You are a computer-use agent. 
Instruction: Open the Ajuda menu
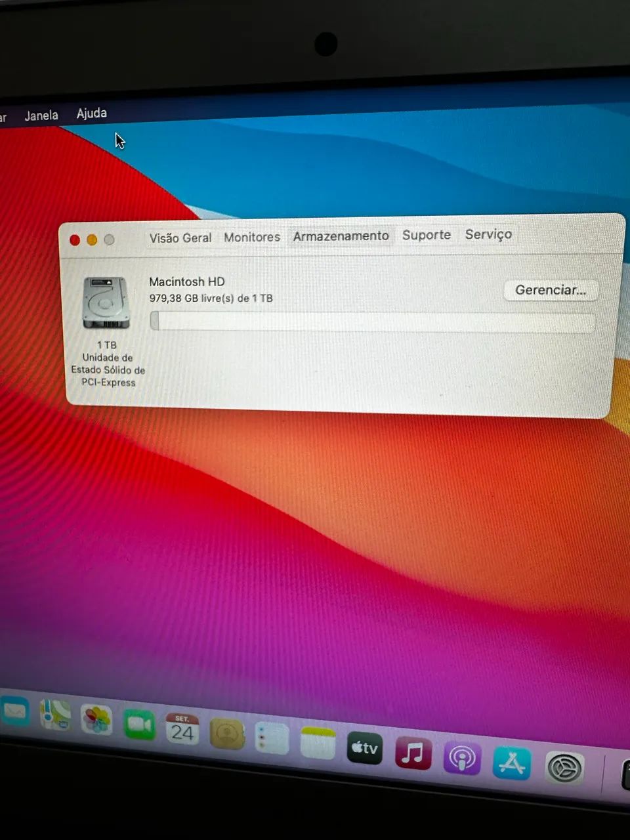tap(92, 113)
